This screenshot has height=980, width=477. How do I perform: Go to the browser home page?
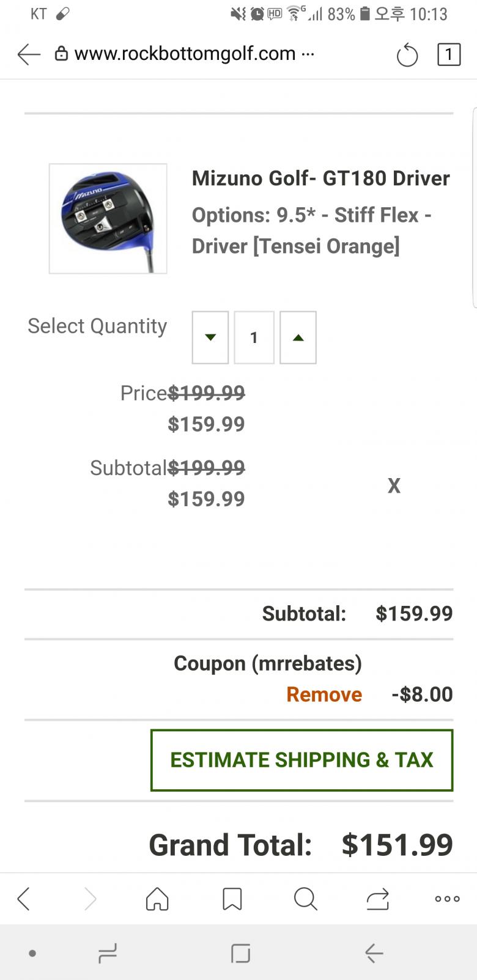(157, 899)
